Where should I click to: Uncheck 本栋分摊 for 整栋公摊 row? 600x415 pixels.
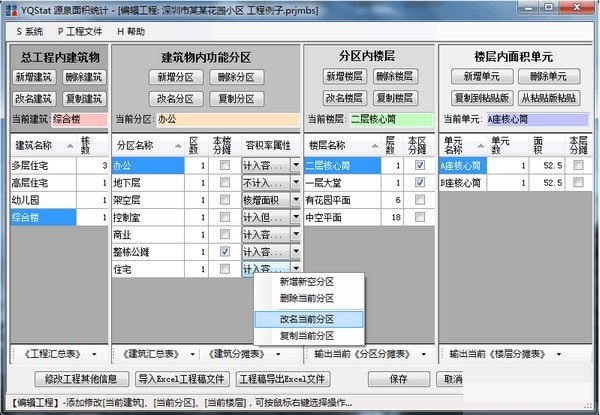[225, 251]
